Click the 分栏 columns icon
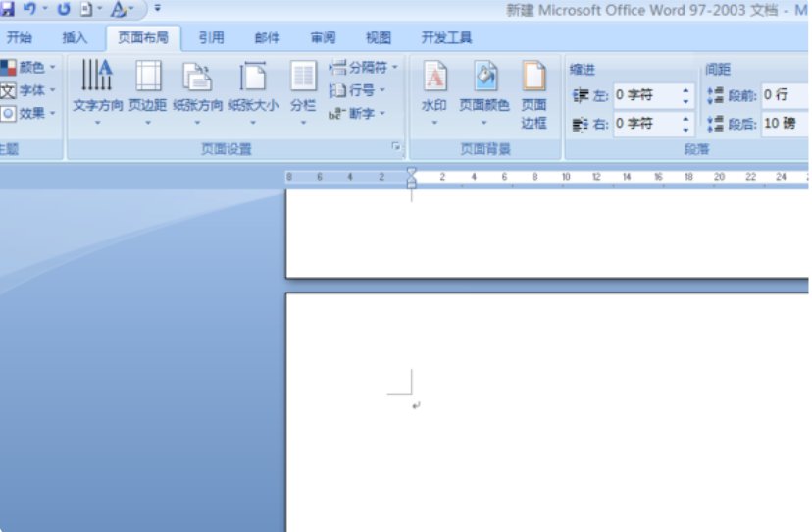This screenshot has height=532, width=812. click(303, 77)
